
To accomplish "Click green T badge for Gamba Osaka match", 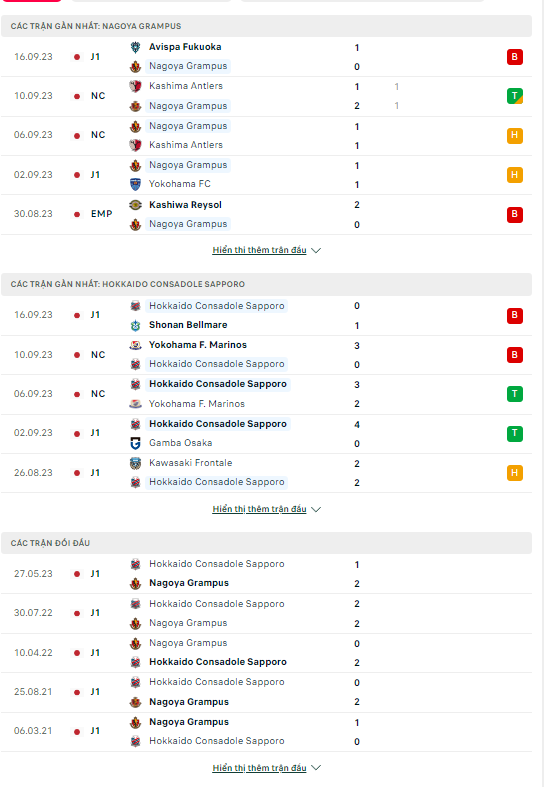I will pyautogui.click(x=514, y=433).
